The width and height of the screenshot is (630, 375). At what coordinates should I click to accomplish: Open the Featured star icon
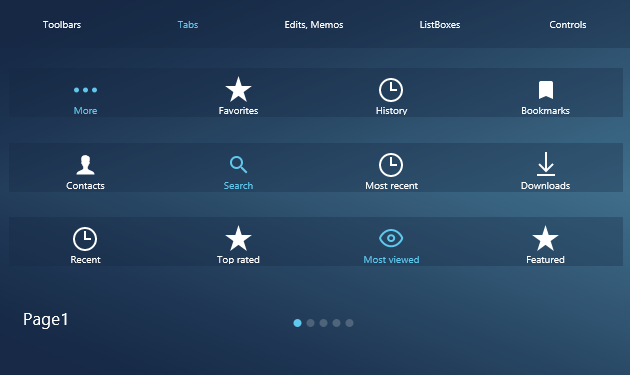point(545,238)
